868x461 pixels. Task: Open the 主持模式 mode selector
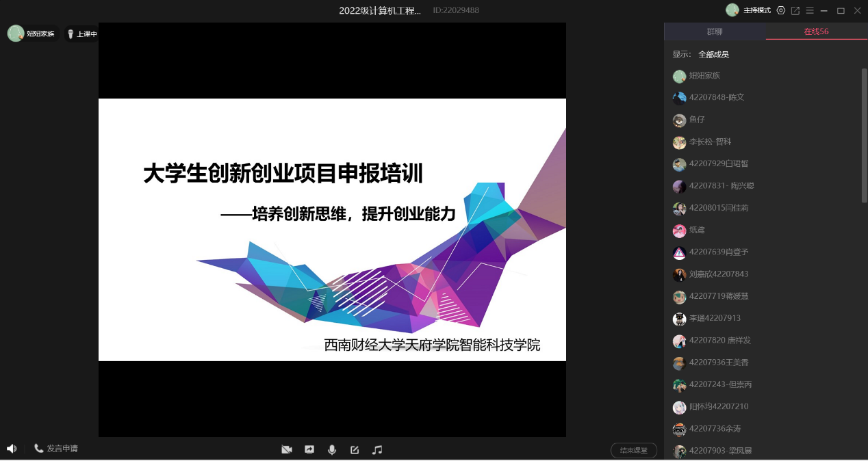point(756,10)
